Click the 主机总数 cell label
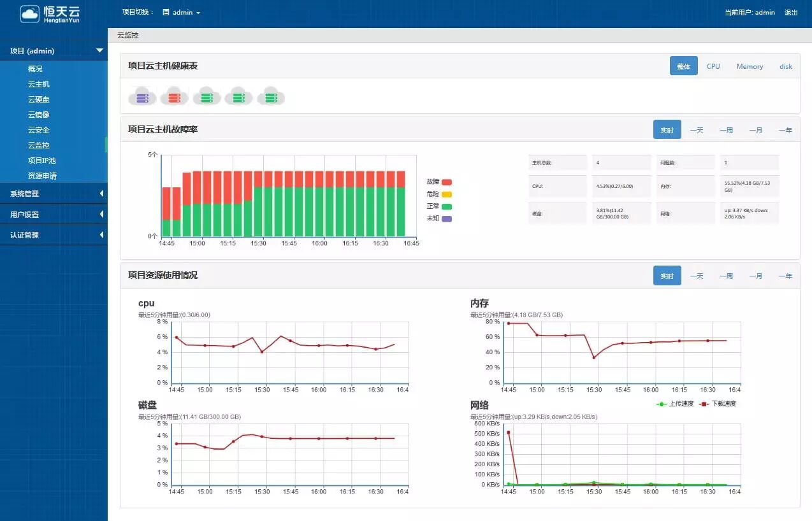812x521 pixels. coord(542,163)
